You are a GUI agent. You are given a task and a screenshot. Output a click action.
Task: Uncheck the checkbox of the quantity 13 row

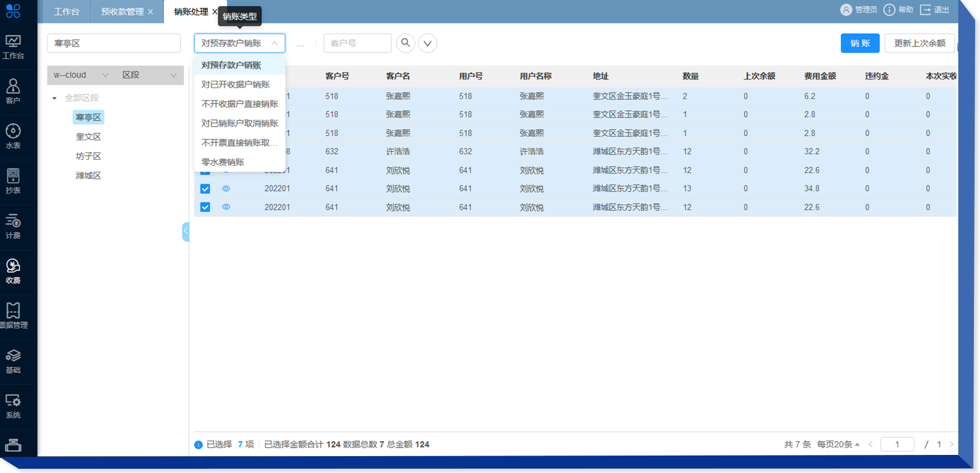205,189
